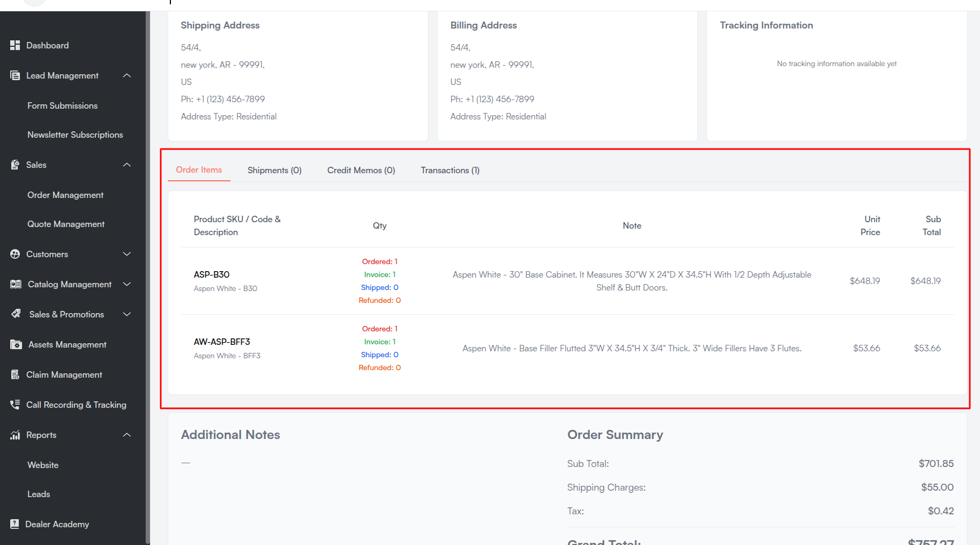Image resolution: width=980 pixels, height=545 pixels.
Task: View the Transactions (1) tab
Action: [450, 171]
